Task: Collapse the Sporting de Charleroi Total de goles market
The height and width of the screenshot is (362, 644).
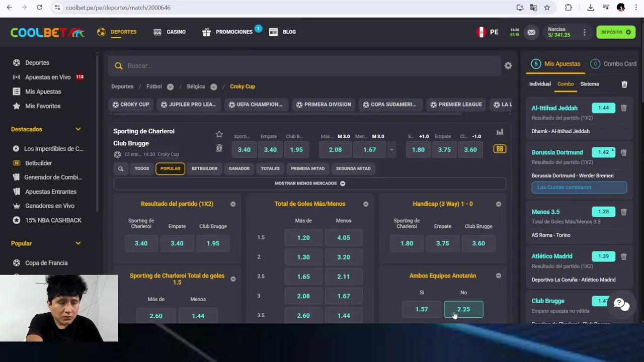Action: point(233,279)
